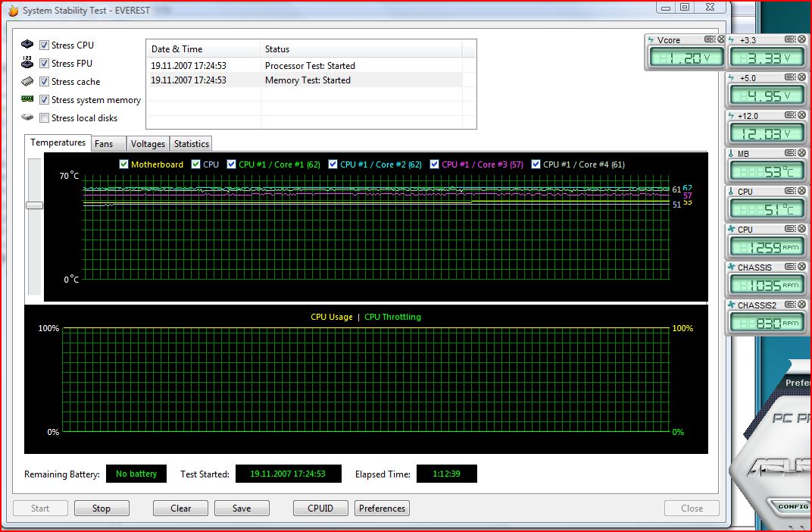Click the magnet dock icon on MB widget
Viewport: 812px width, 532px height.
791,153
